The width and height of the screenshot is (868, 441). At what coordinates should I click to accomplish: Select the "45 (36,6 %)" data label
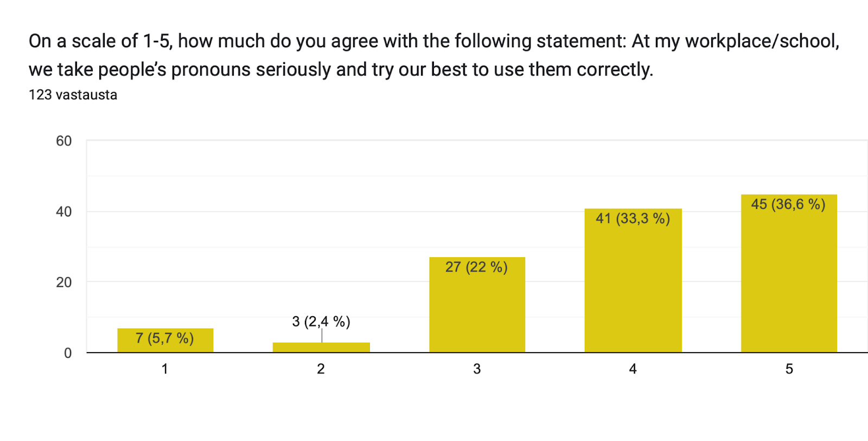tap(788, 204)
